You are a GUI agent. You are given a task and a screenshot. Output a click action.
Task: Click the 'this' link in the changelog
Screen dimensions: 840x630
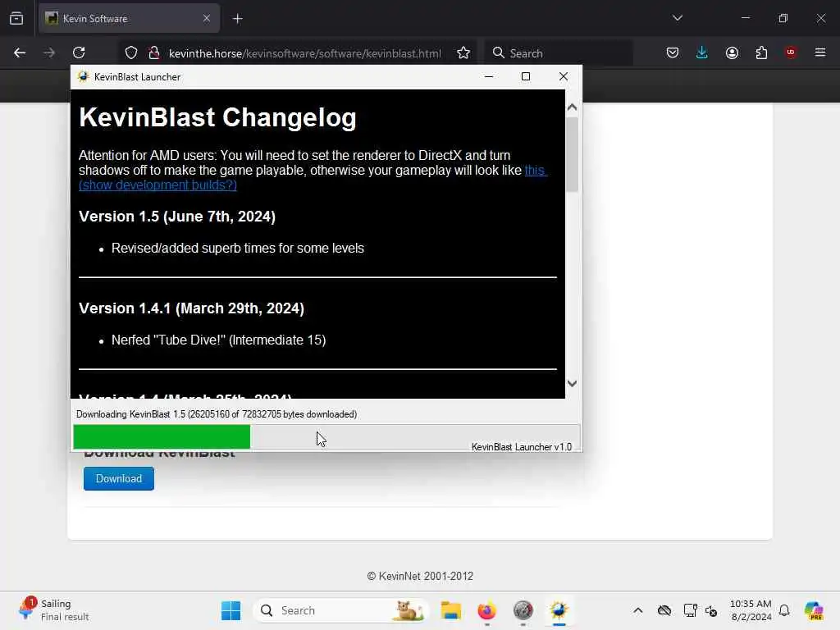(x=535, y=171)
